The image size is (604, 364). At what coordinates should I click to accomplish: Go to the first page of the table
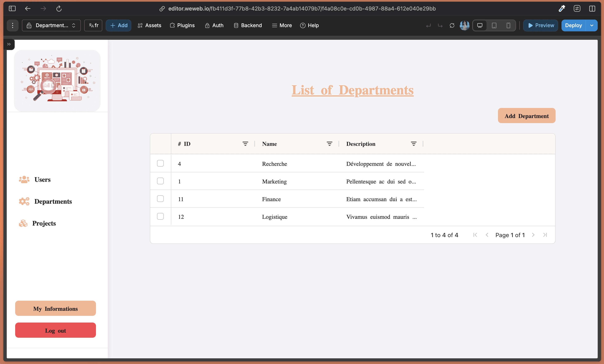tap(475, 235)
